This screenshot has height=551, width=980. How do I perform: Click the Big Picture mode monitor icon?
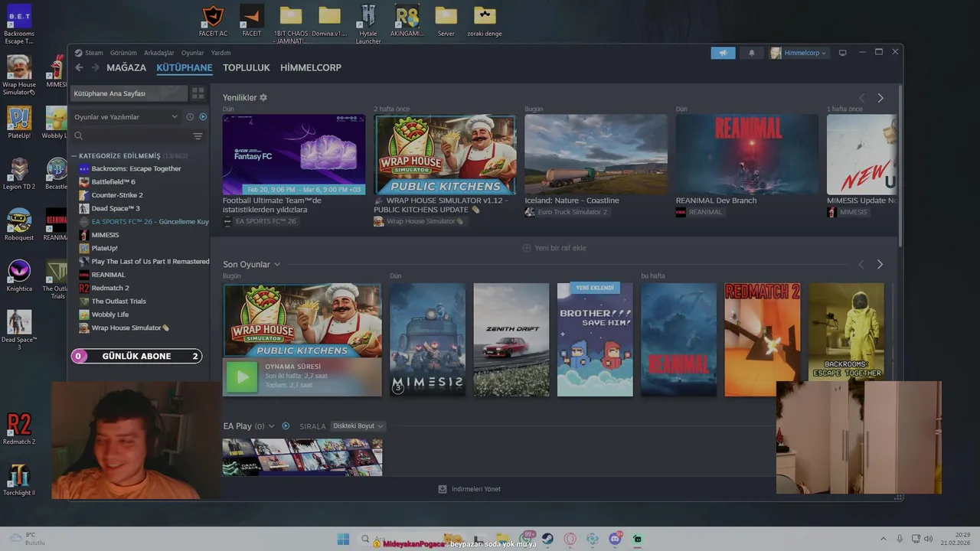[843, 53]
